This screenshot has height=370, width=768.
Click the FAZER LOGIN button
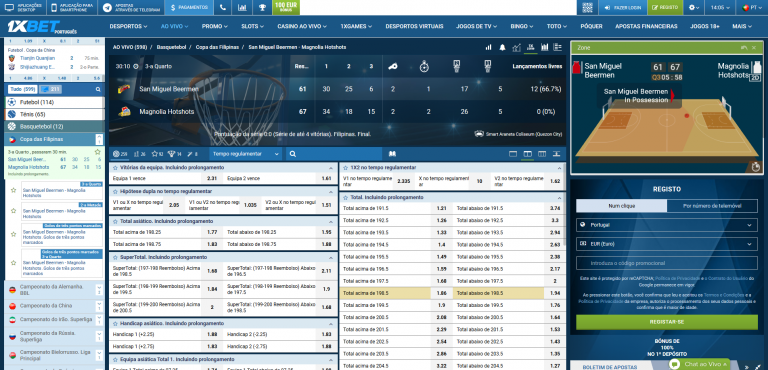coord(623,7)
